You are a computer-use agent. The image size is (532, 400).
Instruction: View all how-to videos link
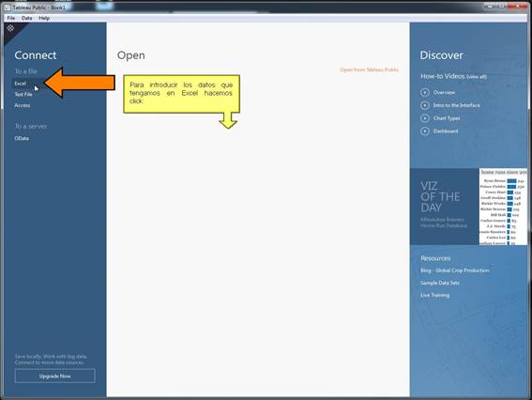click(477, 77)
